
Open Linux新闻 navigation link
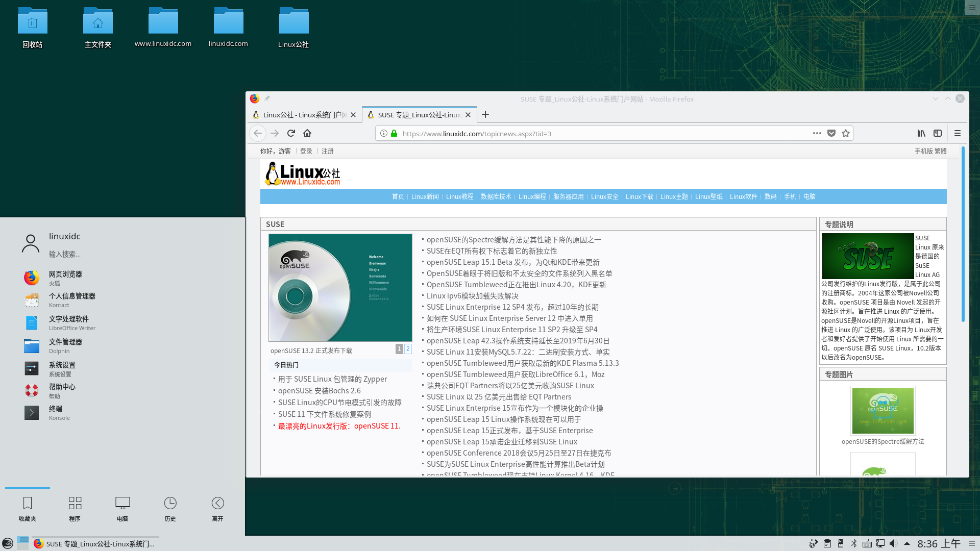pos(425,196)
